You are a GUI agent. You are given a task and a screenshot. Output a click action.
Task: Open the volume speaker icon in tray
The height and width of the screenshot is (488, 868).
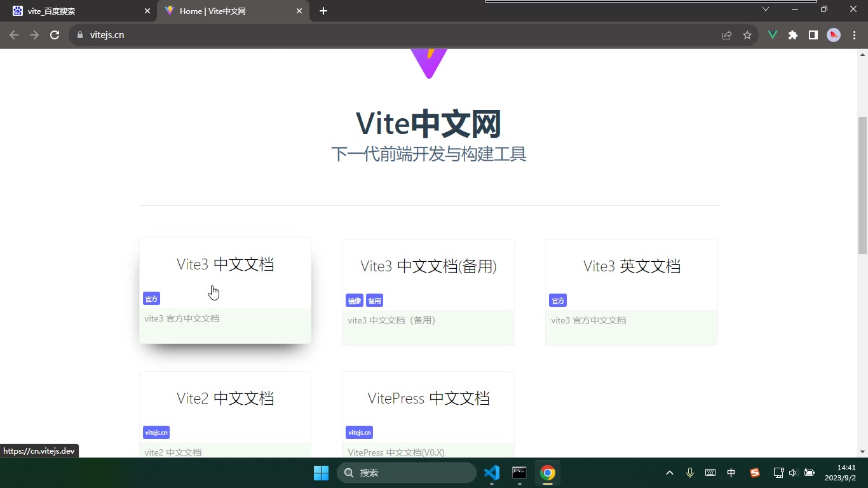click(x=793, y=473)
